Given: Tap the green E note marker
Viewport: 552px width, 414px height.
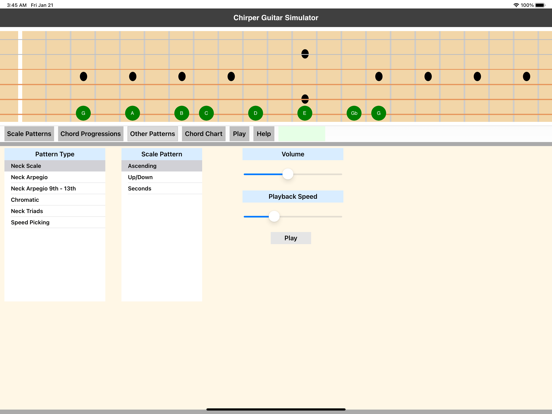Looking at the screenshot, I should (305, 113).
